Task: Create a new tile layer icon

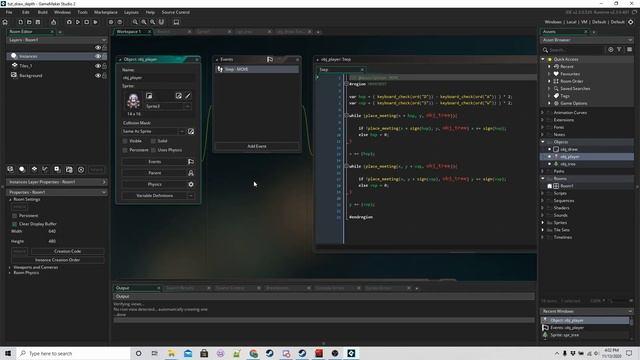Action: (x=34, y=169)
